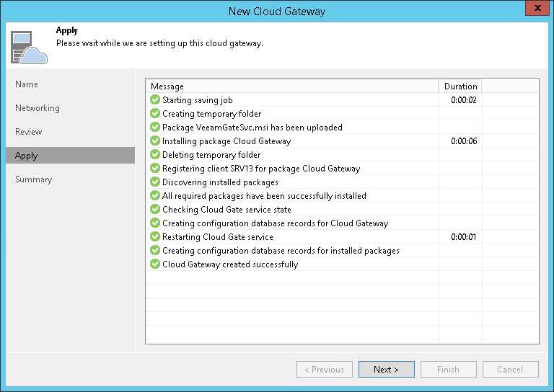Select the Registering client SRV13 log entry
The width and height of the screenshot is (554, 392).
[261, 169]
